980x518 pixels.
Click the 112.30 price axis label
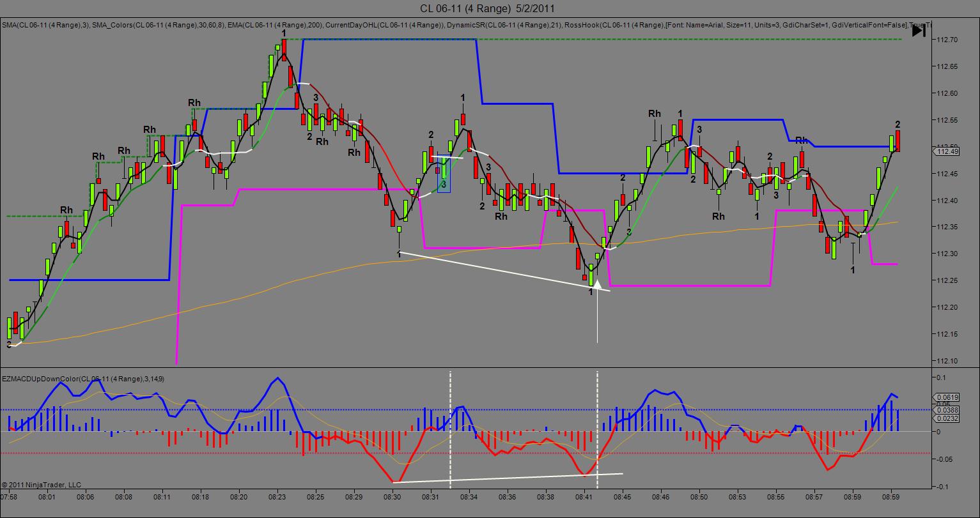(x=947, y=254)
